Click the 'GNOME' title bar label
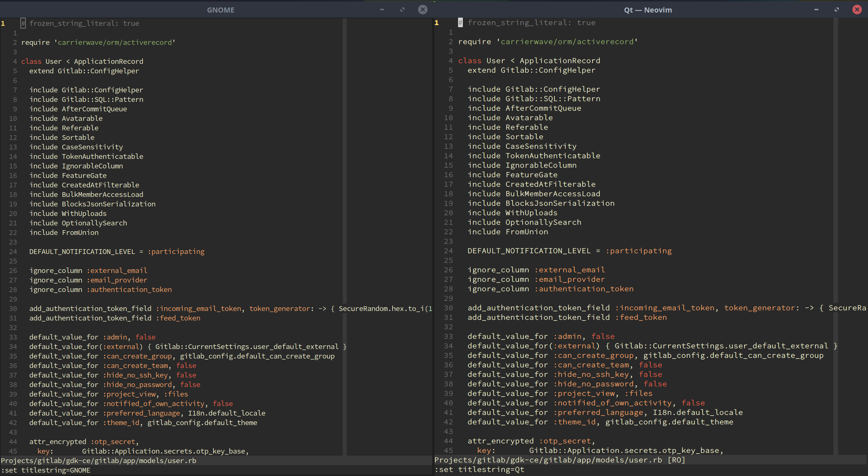 [221, 10]
